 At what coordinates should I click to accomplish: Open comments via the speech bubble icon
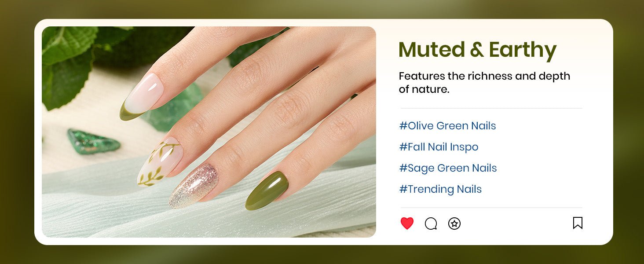[x=431, y=224]
